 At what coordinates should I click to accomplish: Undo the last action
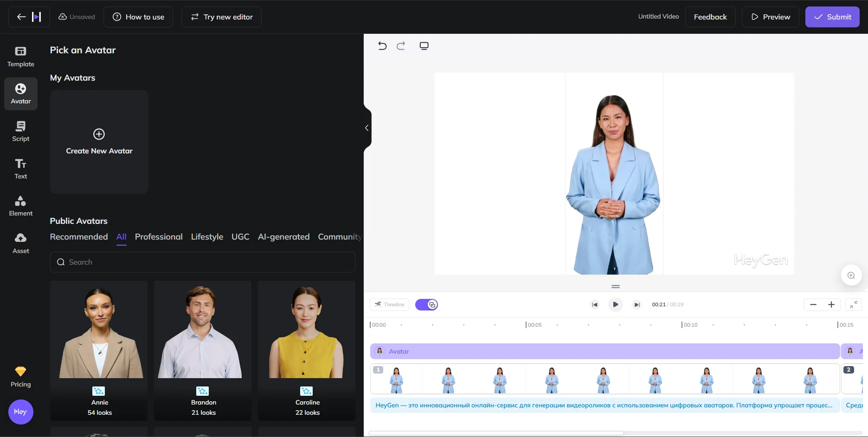tap(382, 46)
